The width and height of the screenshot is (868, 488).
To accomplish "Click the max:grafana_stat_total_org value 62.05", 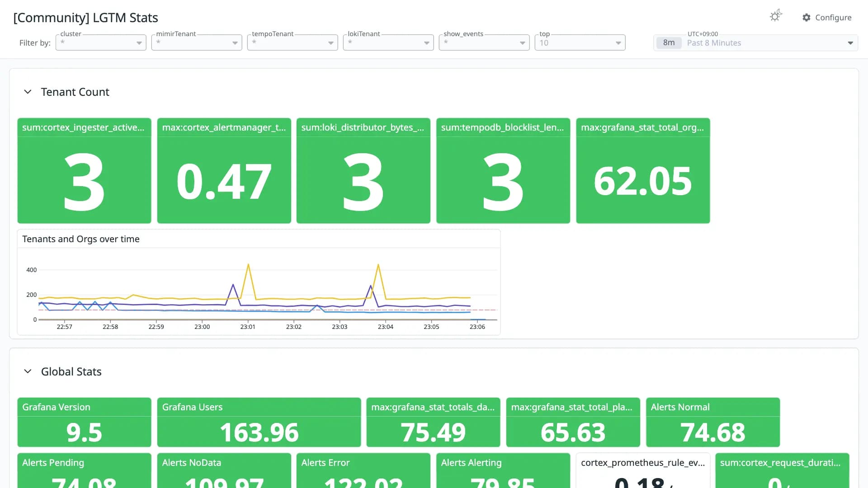I will (643, 181).
